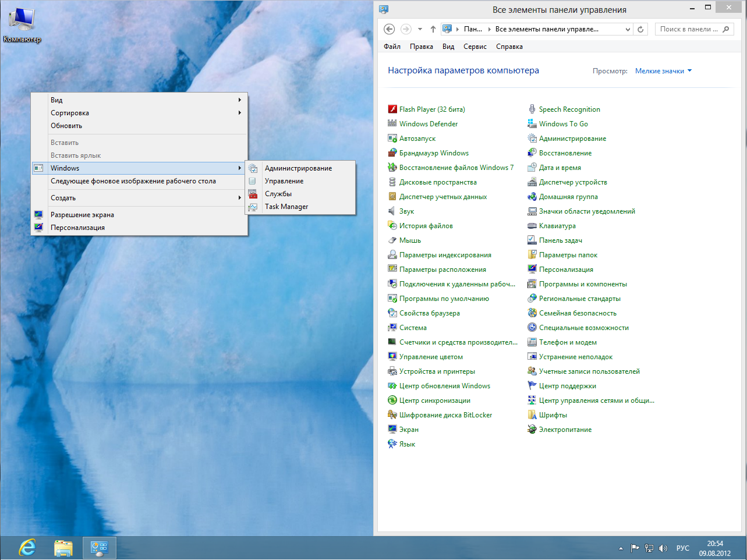Image resolution: width=747 pixels, height=560 pixels.
Task: Open the Восстановление link
Action: pos(565,153)
